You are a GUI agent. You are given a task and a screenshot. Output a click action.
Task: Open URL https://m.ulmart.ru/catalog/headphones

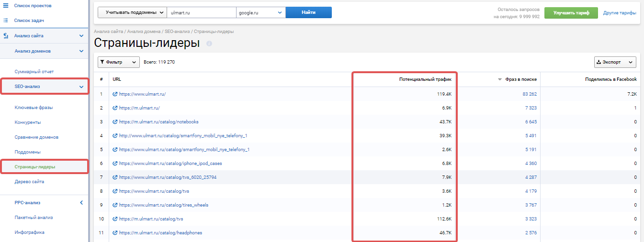click(160, 233)
